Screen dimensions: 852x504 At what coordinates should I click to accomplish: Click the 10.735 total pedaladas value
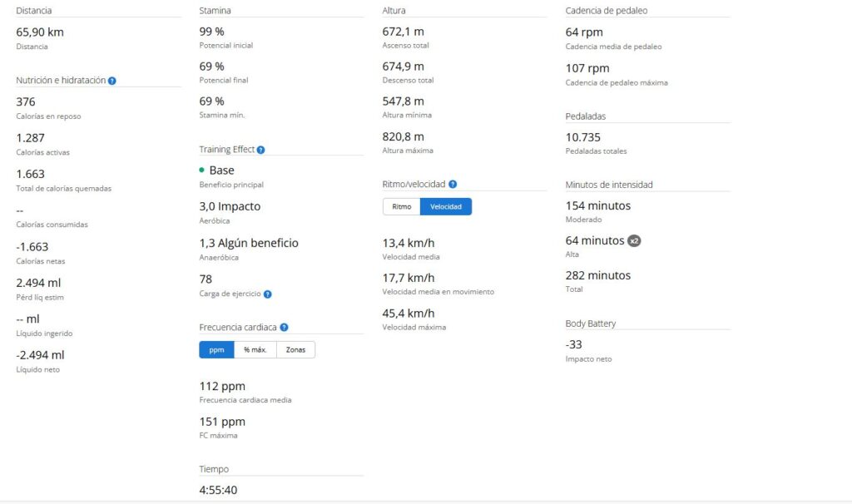[x=582, y=137]
